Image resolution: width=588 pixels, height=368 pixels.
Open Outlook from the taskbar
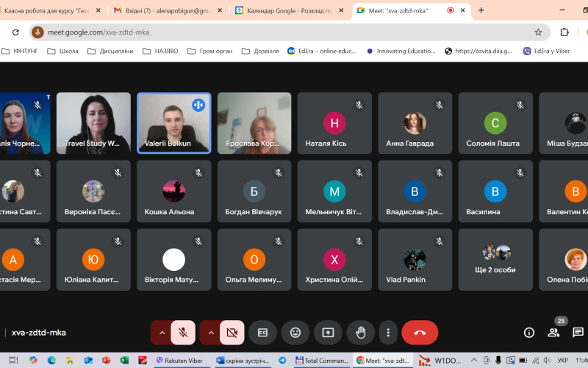88,361
